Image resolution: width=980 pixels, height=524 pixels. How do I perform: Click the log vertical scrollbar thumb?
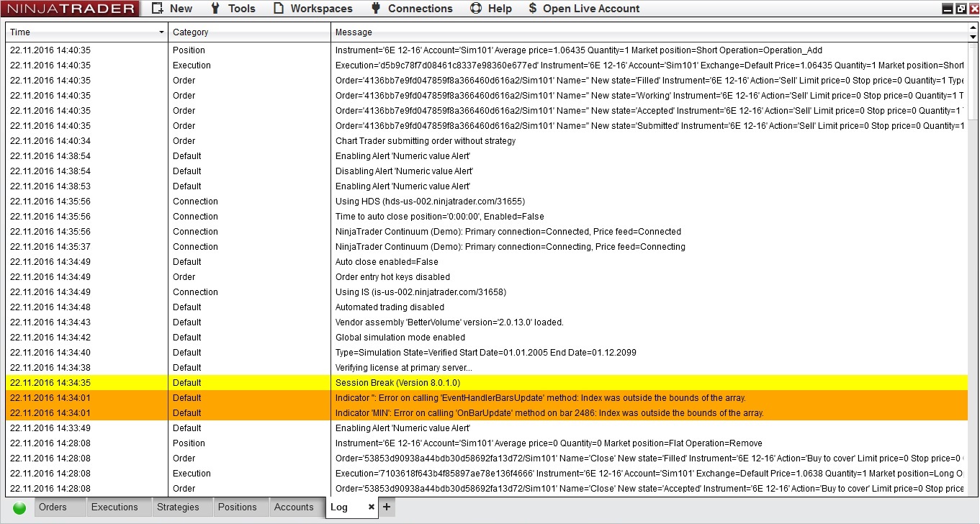tap(974, 83)
